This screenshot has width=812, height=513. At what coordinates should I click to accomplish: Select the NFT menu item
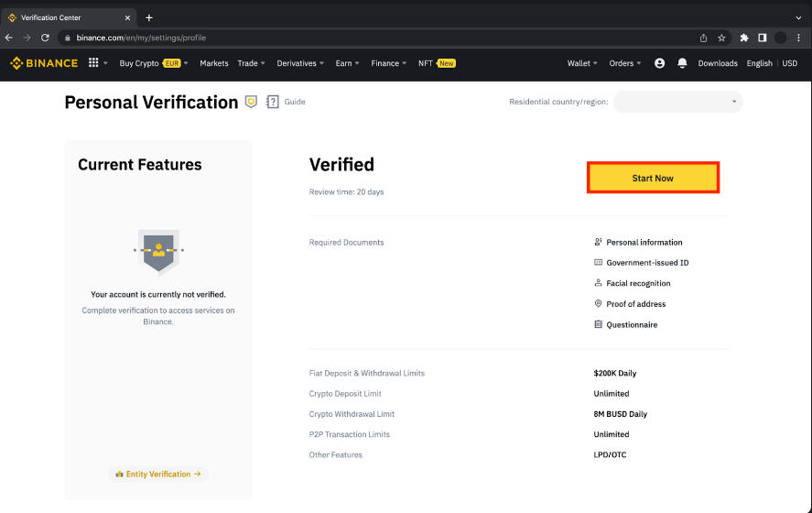[437, 63]
